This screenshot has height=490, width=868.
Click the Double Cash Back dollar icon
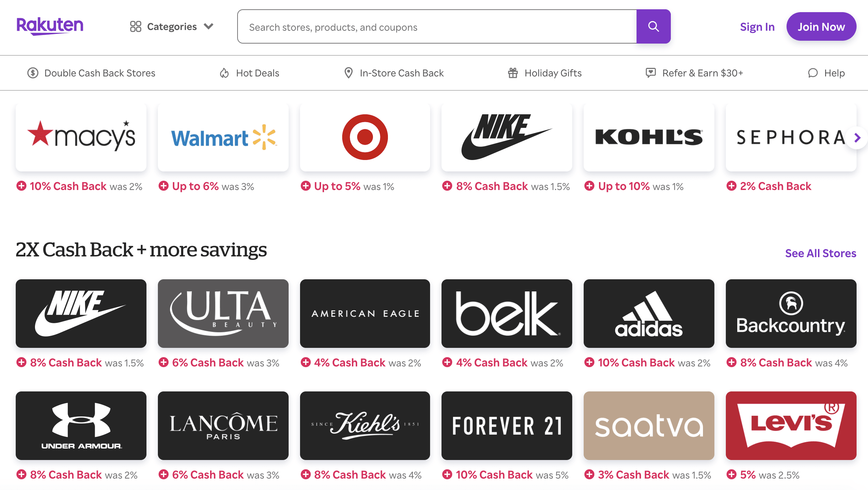click(33, 73)
